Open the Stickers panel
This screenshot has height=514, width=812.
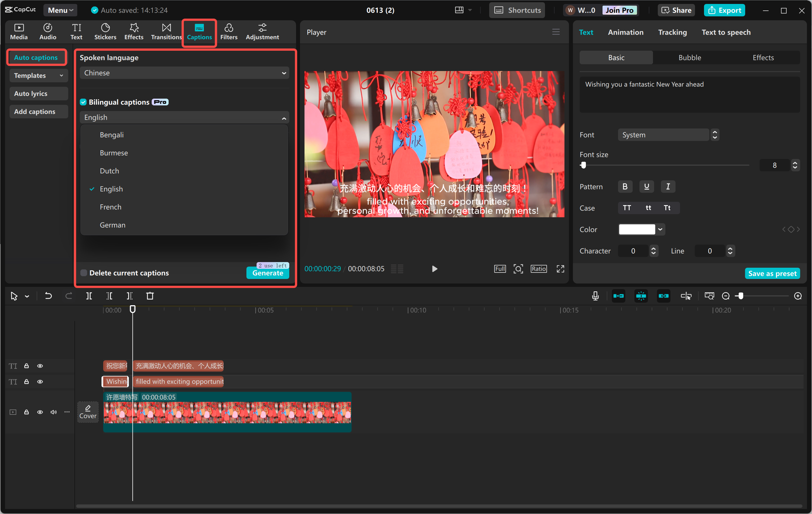(105, 31)
